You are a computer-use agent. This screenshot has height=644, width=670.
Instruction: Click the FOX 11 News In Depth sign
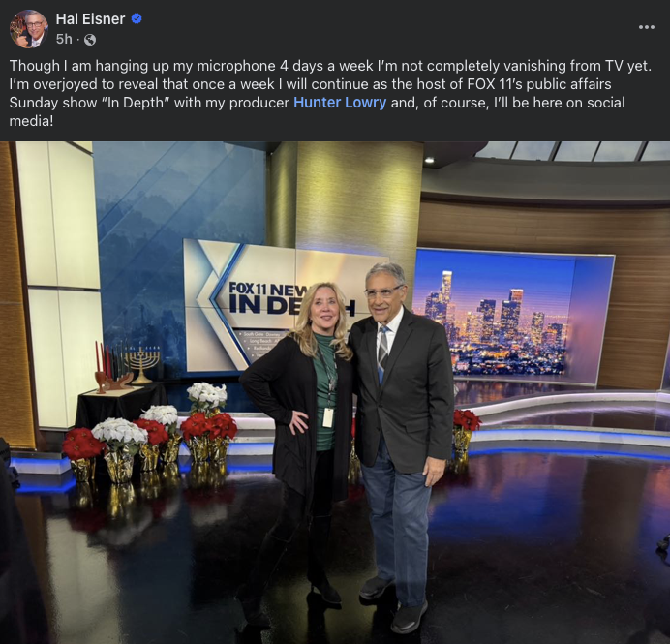273,305
